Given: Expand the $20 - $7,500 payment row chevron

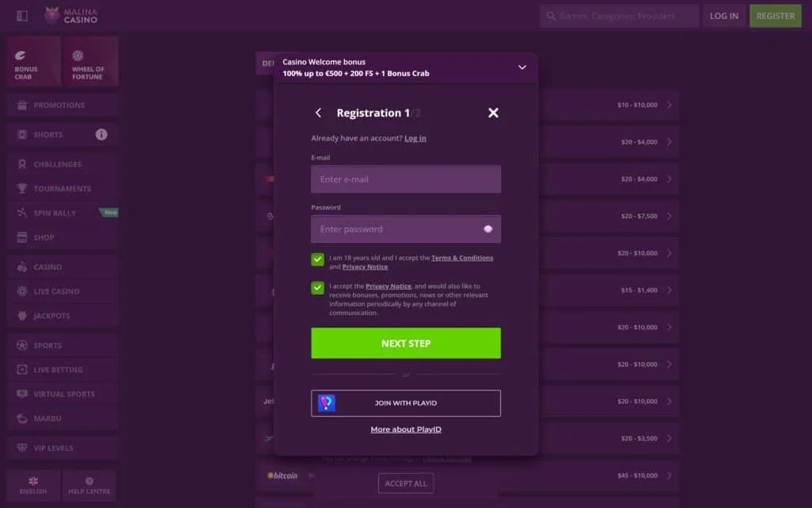Looking at the screenshot, I should tap(669, 216).
